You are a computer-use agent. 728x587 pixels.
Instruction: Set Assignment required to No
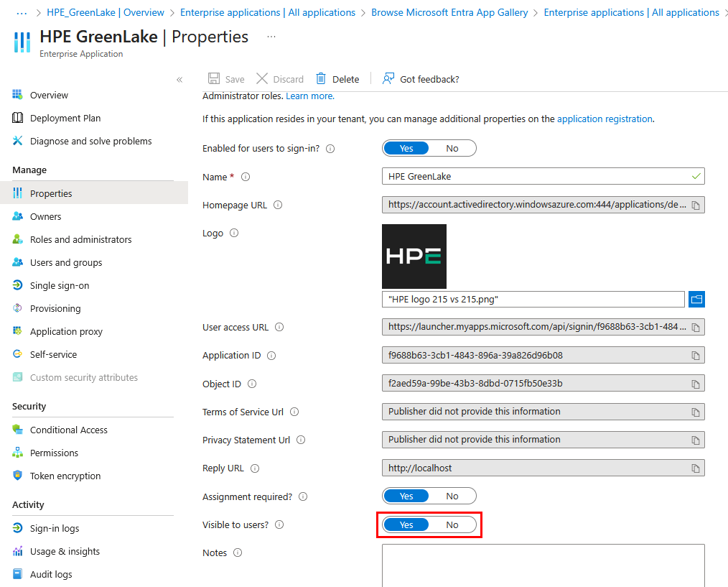click(452, 496)
